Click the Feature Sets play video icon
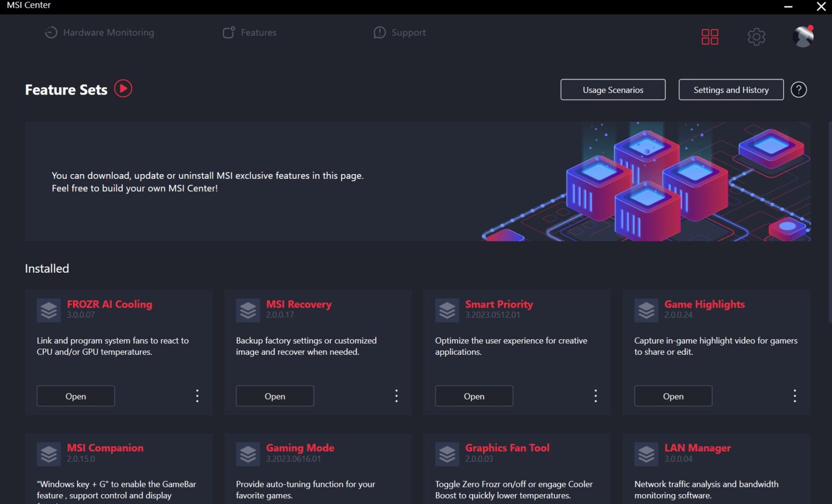The image size is (832, 504). point(123,89)
